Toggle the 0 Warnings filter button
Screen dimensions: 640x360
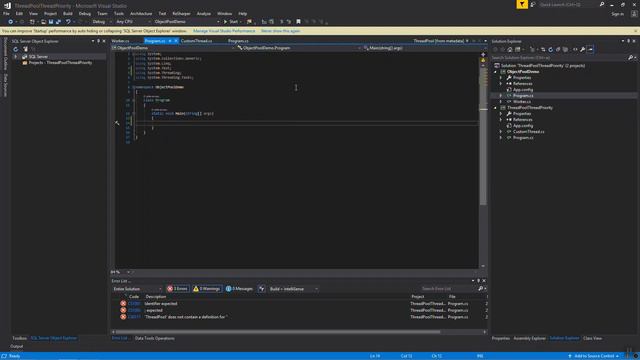pyautogui.click(x=207, y=289)
